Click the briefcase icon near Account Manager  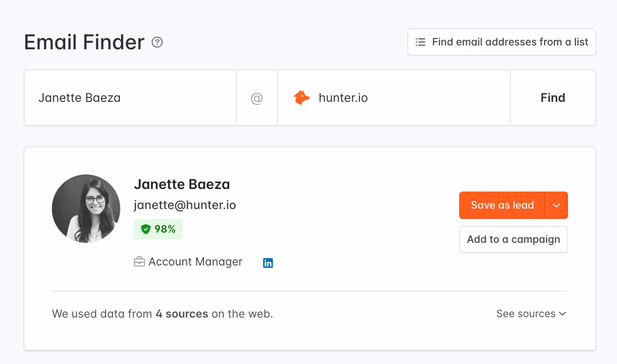(x=139, y=262)
